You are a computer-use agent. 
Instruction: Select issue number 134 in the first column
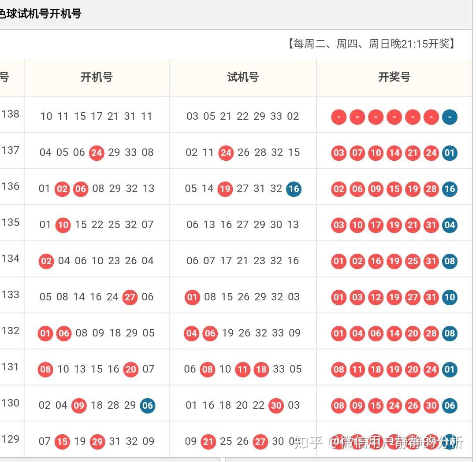coord(11,259)
